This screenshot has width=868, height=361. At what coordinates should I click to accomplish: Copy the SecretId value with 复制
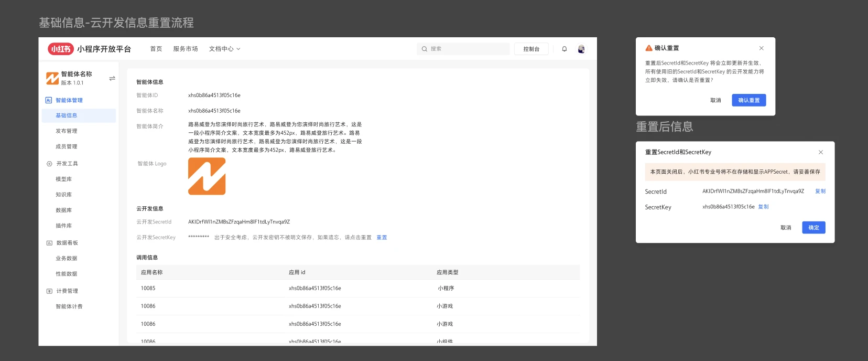click(x=820, y=192)
